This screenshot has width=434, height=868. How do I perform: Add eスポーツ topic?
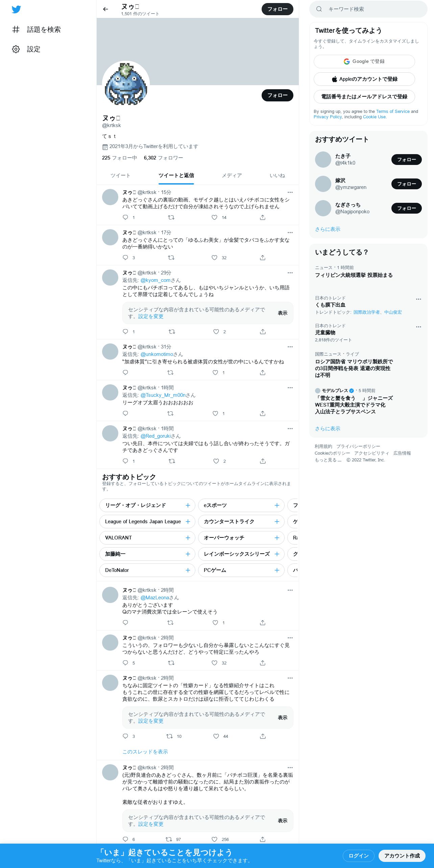click(x=277, y=505)
